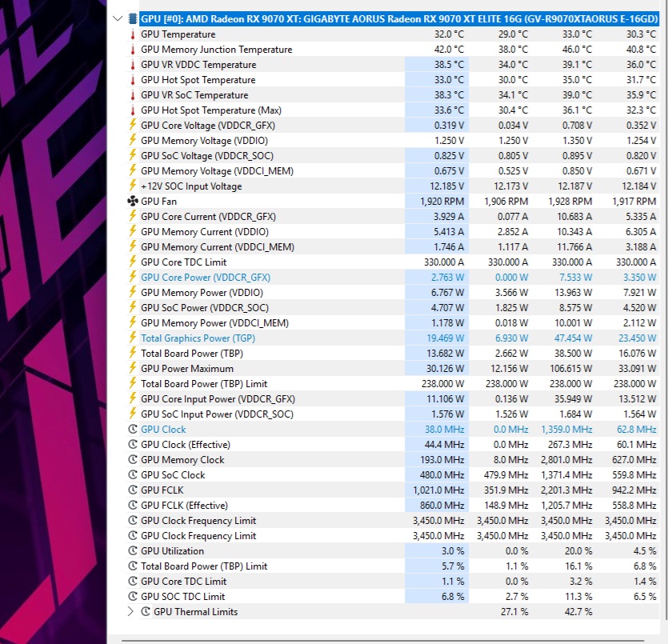Click thermometer icon beside GPU Temperature
668x644 pixels.
tap(133, 34)
